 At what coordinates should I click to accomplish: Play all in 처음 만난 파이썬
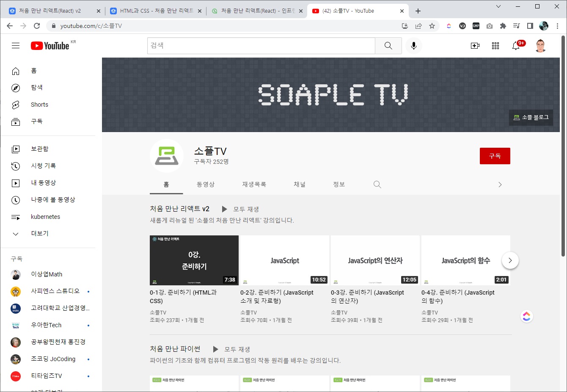click(x=231, y=349)
